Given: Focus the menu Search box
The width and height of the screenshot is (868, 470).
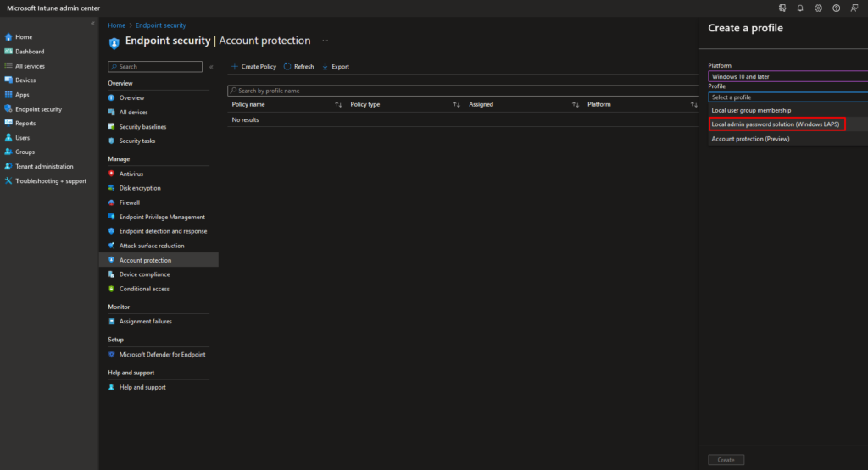Looking at the screenshot, I should pos(155,66).
